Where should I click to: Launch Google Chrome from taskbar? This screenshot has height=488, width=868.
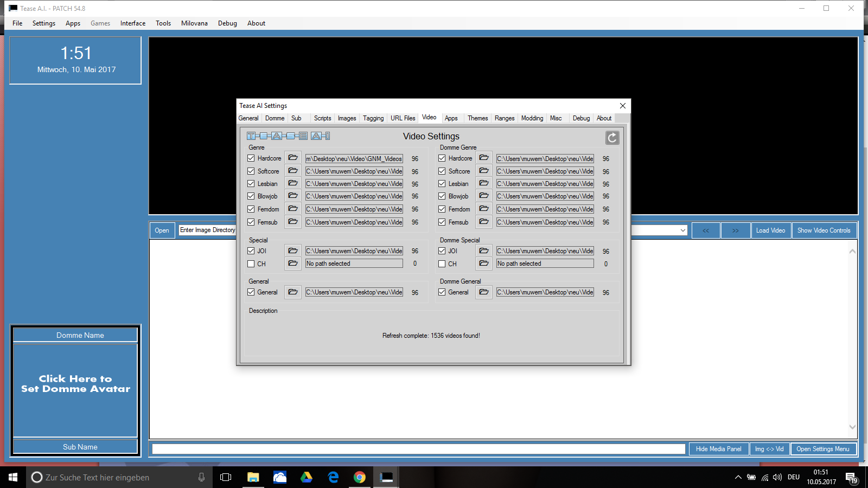(359, 477)
